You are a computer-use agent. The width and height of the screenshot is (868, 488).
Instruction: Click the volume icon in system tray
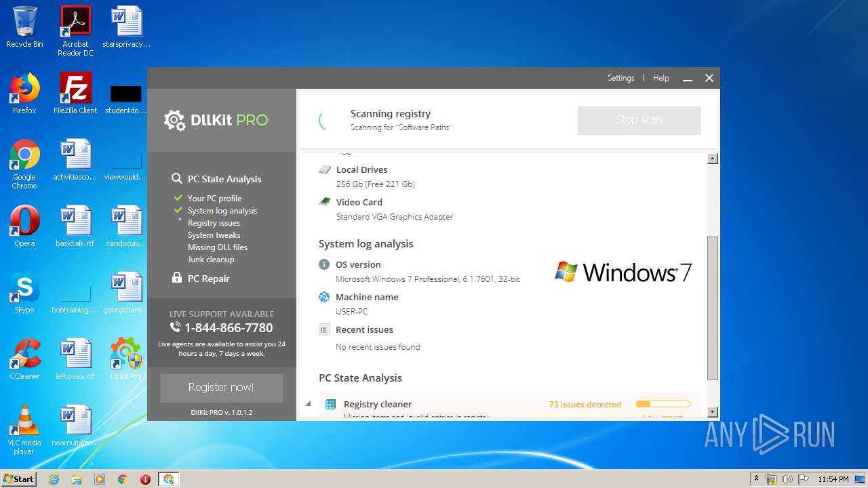(787, 479)
